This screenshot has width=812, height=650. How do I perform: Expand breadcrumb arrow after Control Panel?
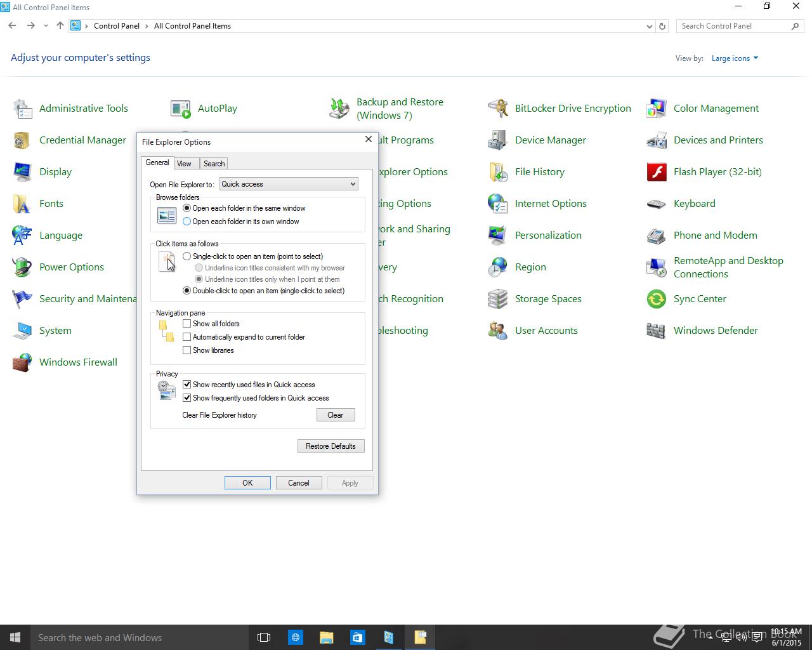click(147, 26)
